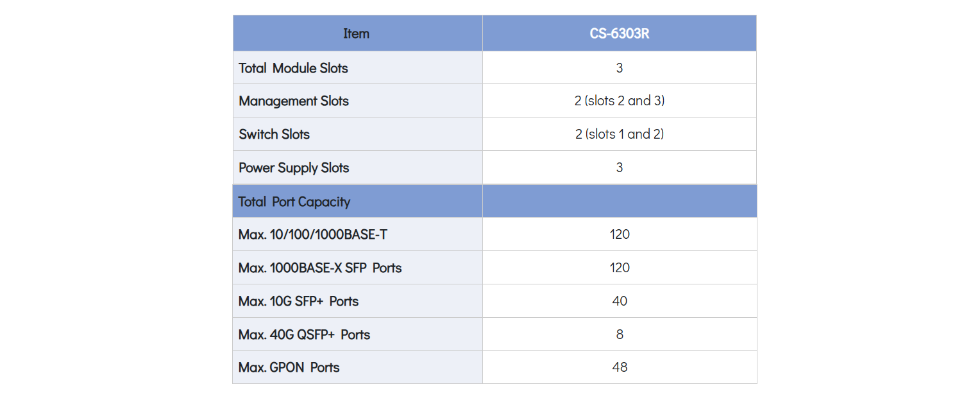
Task: Select the value 3 for Total Module Slots
Action: (x=619, y=67)
